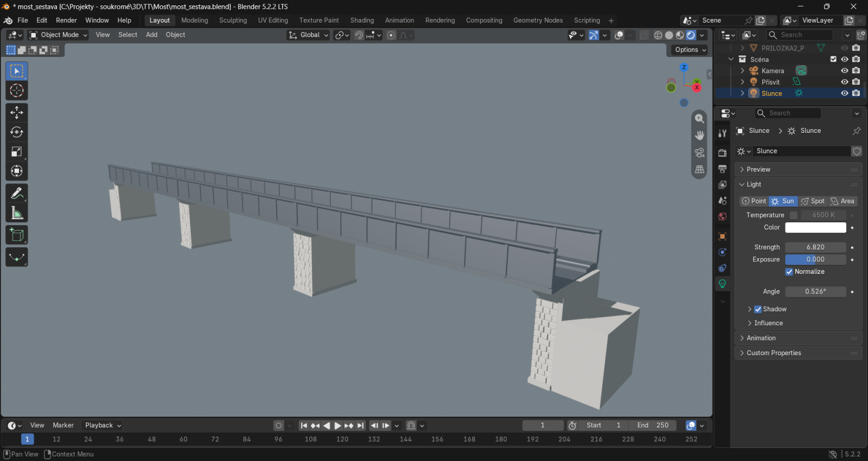Open the Add menu in viewport header
Viewport: 868px width, 461px height.
click(x=151, y=35)
